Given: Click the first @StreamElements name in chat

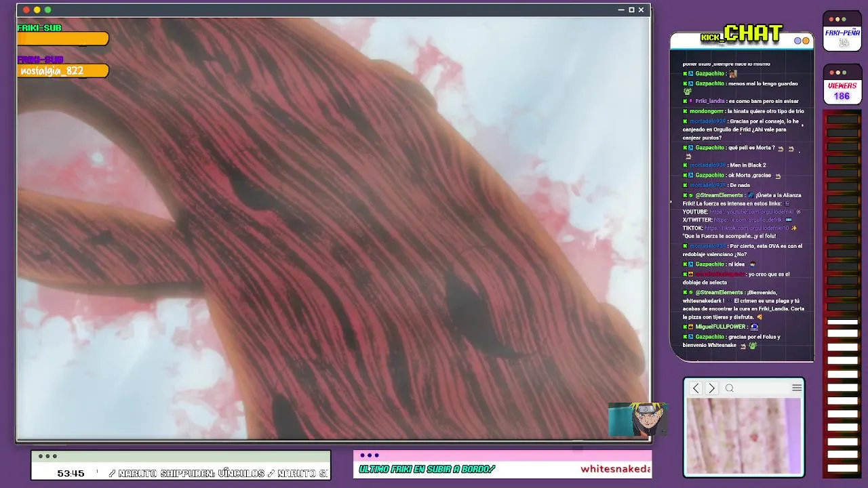Looking at the screenshot, I should click(x=719, y=195).
